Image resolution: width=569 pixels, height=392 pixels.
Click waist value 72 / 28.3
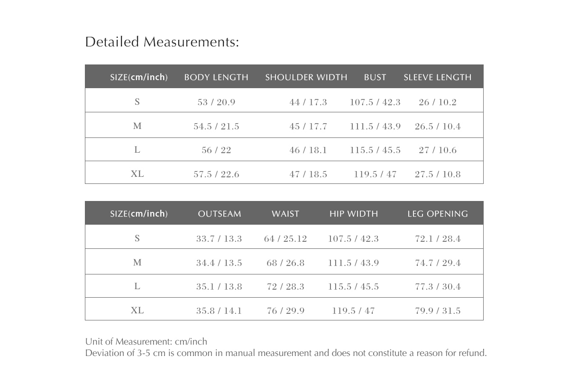285,287
